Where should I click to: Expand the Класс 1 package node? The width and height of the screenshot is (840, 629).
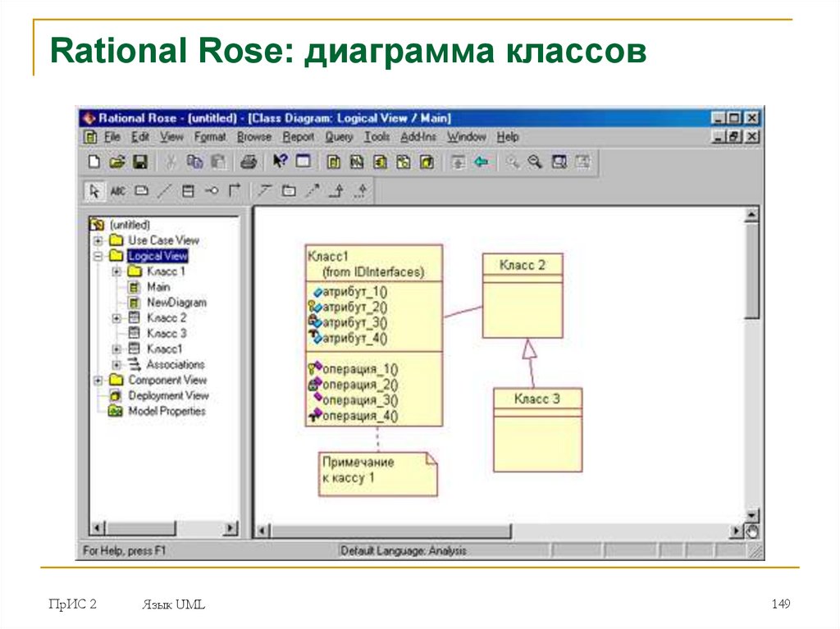pos(116,271)
